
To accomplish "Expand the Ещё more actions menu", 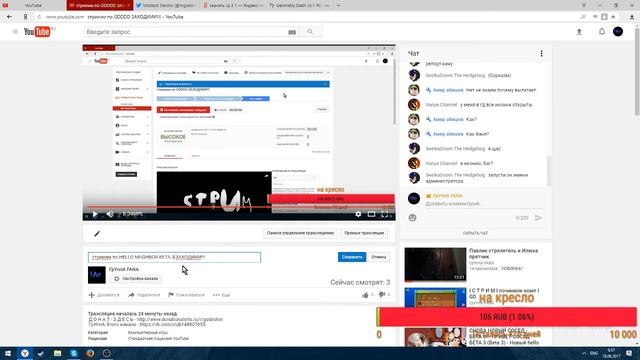I will pos(221,295).
